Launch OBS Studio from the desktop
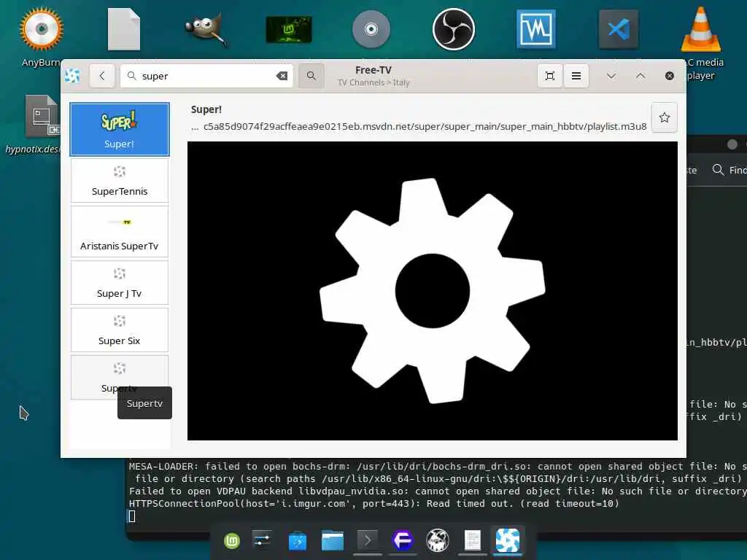Viewport: 747px width, 560px height. pyautogui.click(x=454, y=29)
